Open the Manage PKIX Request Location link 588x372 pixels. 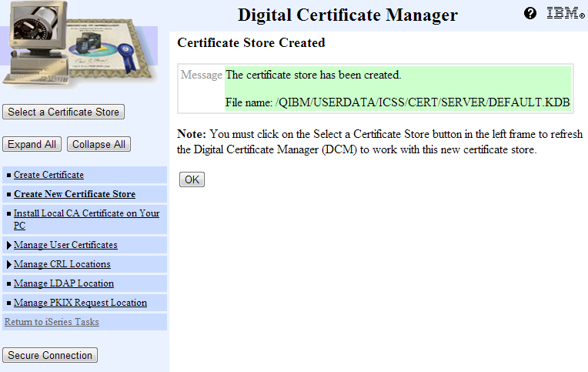80,303
